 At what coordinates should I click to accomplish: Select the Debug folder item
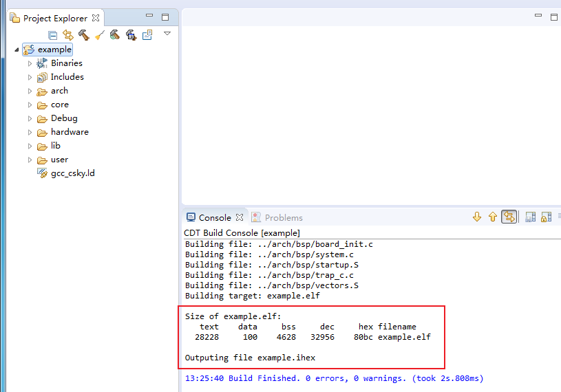click(x=64, y=118)
